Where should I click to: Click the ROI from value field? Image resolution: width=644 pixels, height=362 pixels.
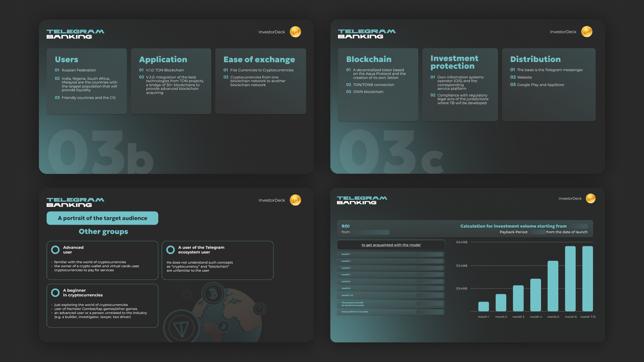370,232
